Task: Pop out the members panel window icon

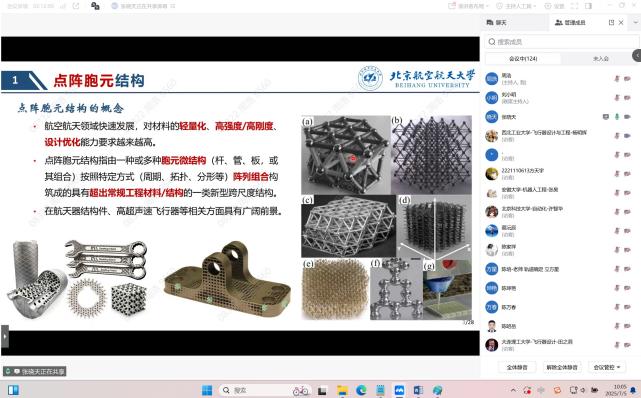Action: 611,22
